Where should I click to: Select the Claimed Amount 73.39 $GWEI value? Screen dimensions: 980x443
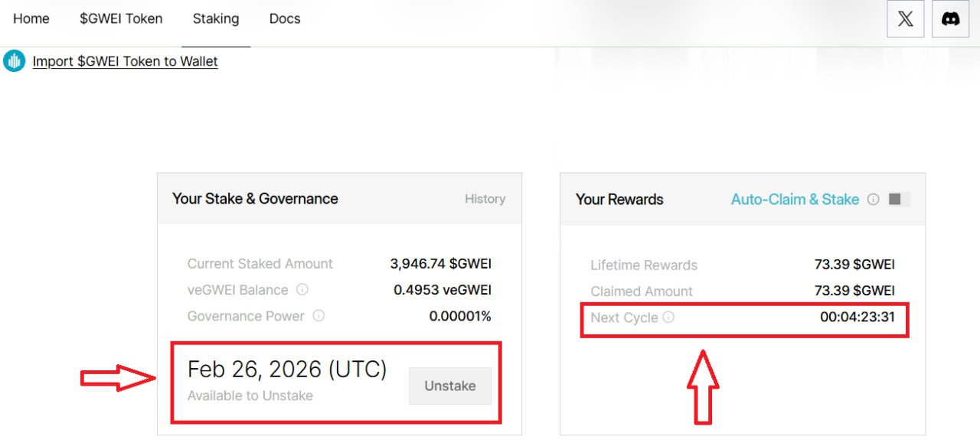point(854,291)
